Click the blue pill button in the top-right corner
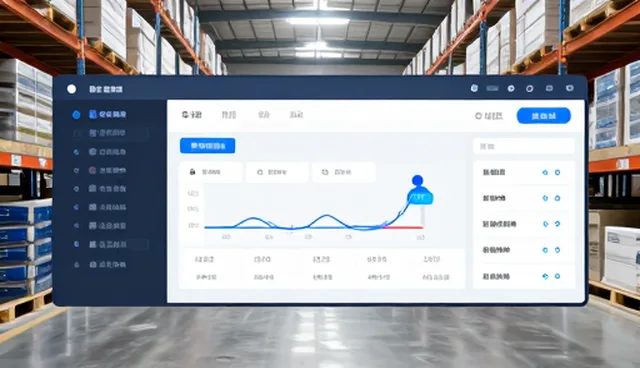This screenshot has width=640, height=368. (x=544, y=116)
